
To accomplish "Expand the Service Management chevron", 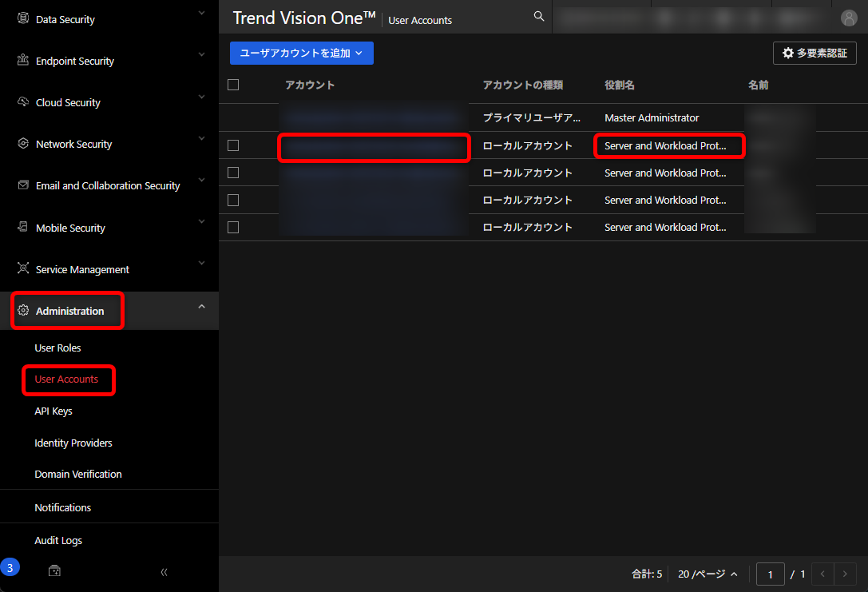I will [x=201, y=263].
